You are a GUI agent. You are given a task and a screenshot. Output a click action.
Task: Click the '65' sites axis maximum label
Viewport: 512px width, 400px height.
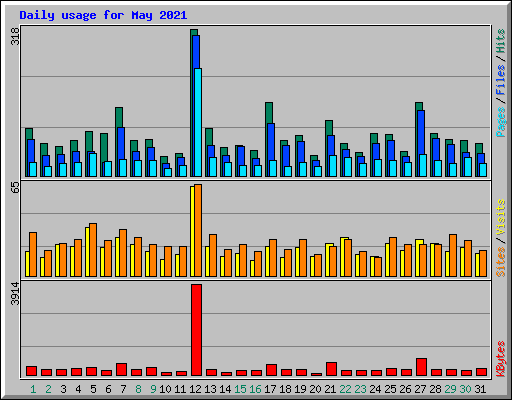tap(15, 188)
